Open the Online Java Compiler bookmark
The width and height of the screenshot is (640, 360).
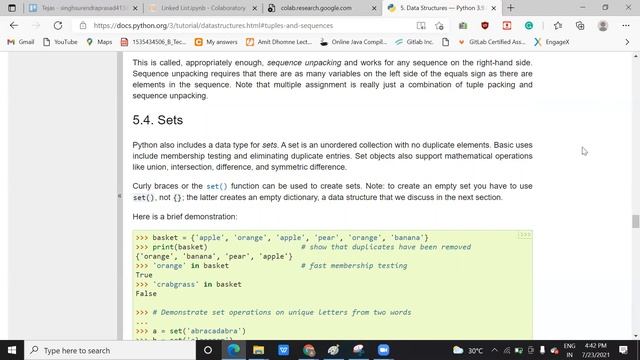(x=353, y=42)
